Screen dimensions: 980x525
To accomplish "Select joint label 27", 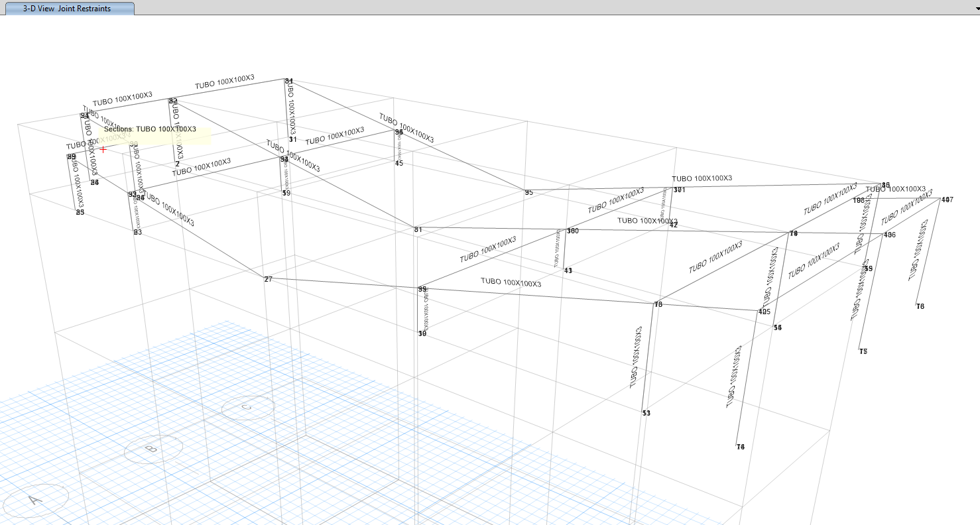I will pos(269,280).
